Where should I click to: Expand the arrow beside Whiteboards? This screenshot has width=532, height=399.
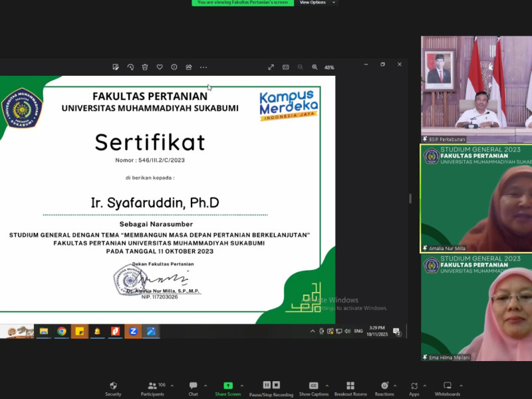pyautogui.click(x=461, y=386)
